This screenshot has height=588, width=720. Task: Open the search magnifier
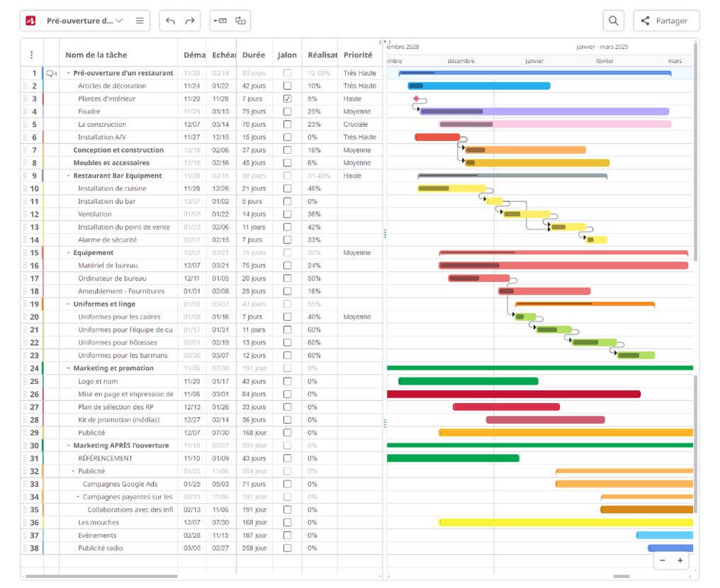pyautogui.click(x=614, y=21)
